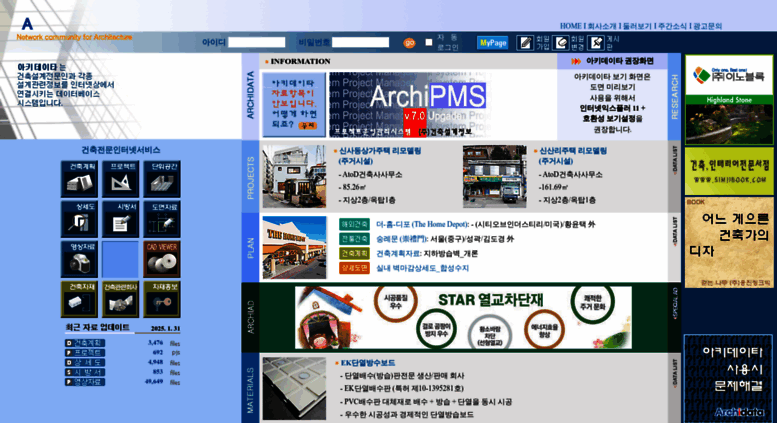The width and height of the screenshot is (777, 423).
Task: Open 상세도 in recent updates list
Action: click(85, 363)
